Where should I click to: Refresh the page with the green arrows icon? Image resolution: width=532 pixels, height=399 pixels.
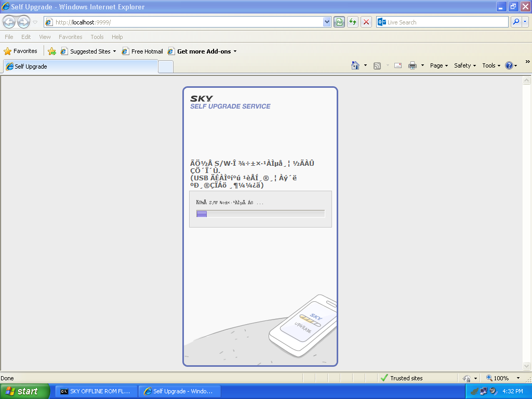tap(353, 22)
